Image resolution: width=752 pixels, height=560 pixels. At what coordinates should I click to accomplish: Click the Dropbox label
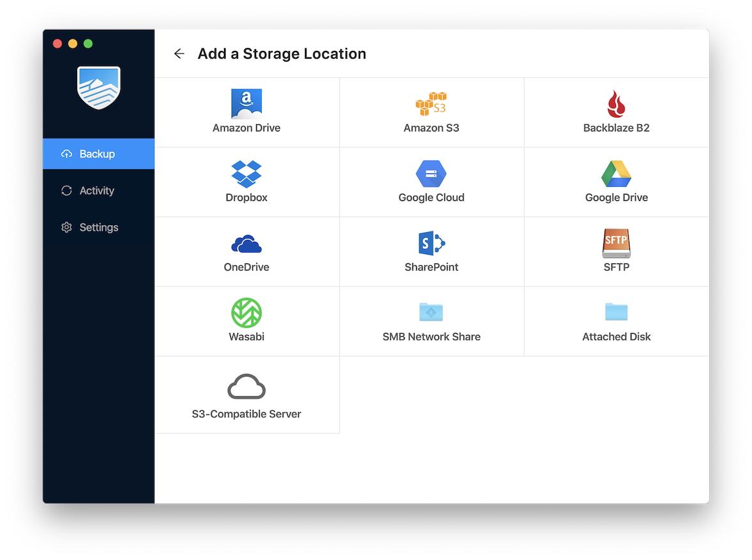coord(246,197)
